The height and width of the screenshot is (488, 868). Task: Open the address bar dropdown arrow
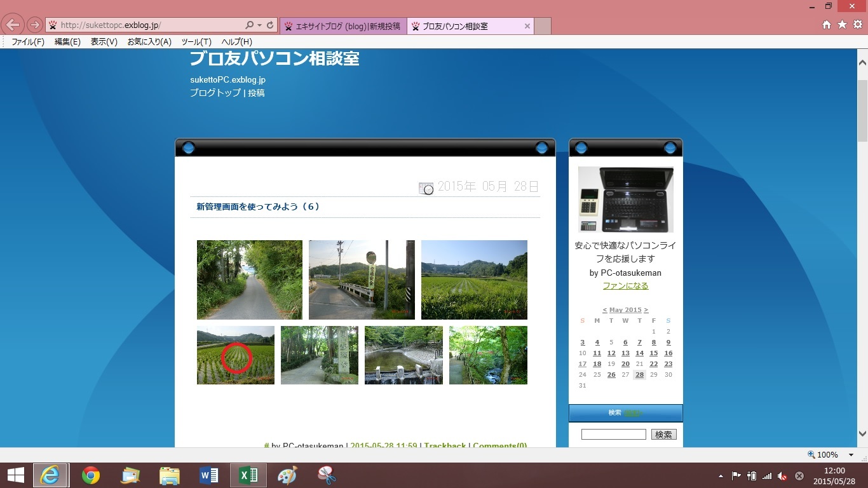click(x=260, y=25)
